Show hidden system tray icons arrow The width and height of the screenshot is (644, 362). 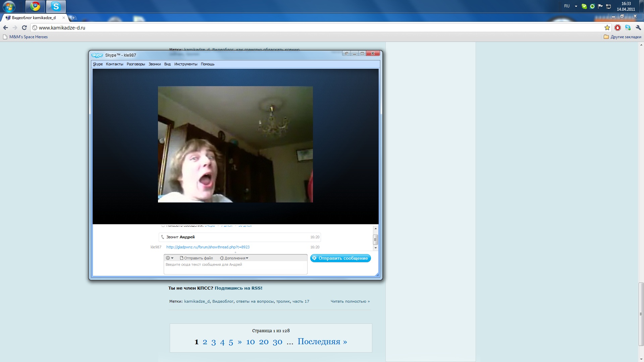[x=576, y=6]
